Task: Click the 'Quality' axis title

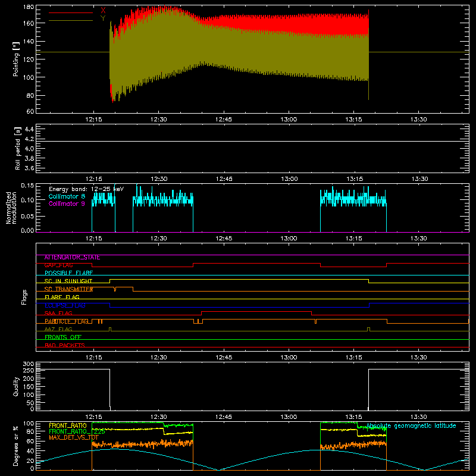Action: [x=16, y=386]
